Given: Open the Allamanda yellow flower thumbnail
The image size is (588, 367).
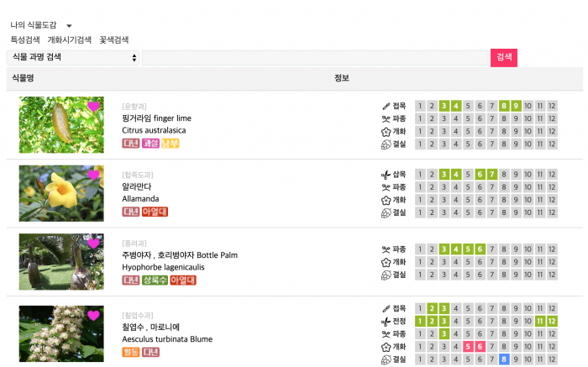Looking at the screenshot, I should [61, 193].
